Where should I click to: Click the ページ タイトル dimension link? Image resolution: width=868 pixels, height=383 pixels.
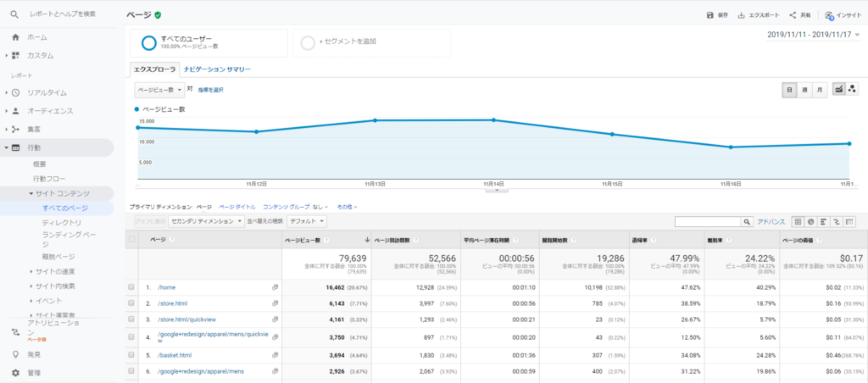tap(237, 206)
